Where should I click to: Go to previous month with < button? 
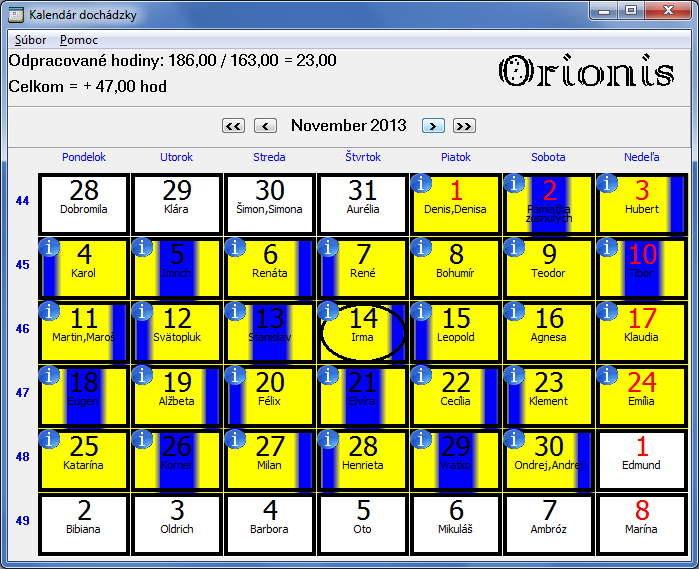(x=265, y=126)
